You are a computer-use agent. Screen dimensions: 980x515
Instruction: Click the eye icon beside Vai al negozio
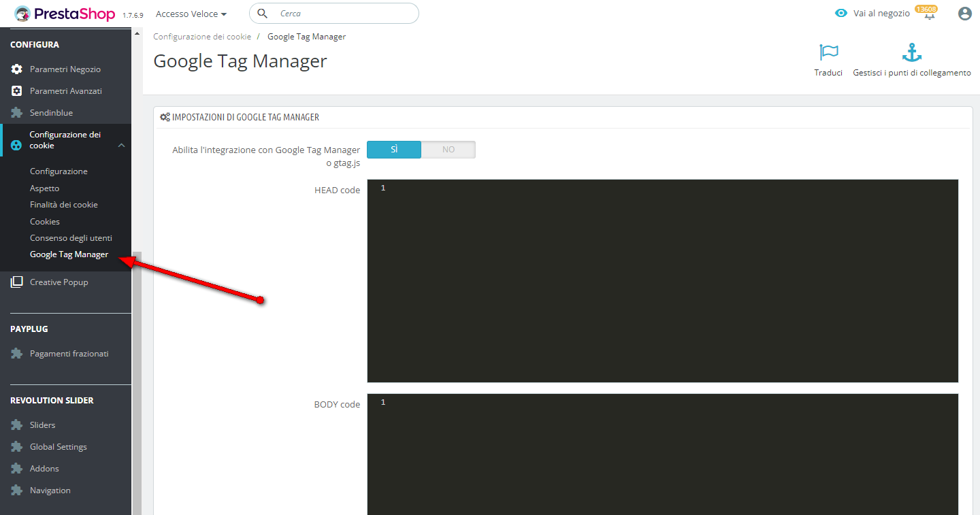pos(841,14)
